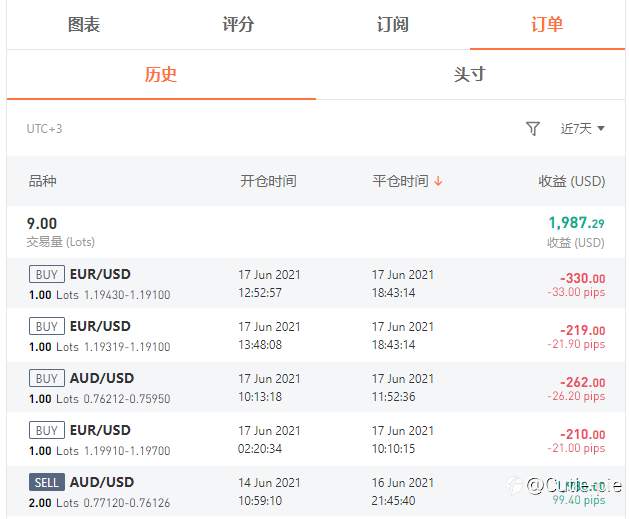The height and width of the screenshot is (519, 629).
Task: Click the 99.40 pips value
Action: pos(579,500)
